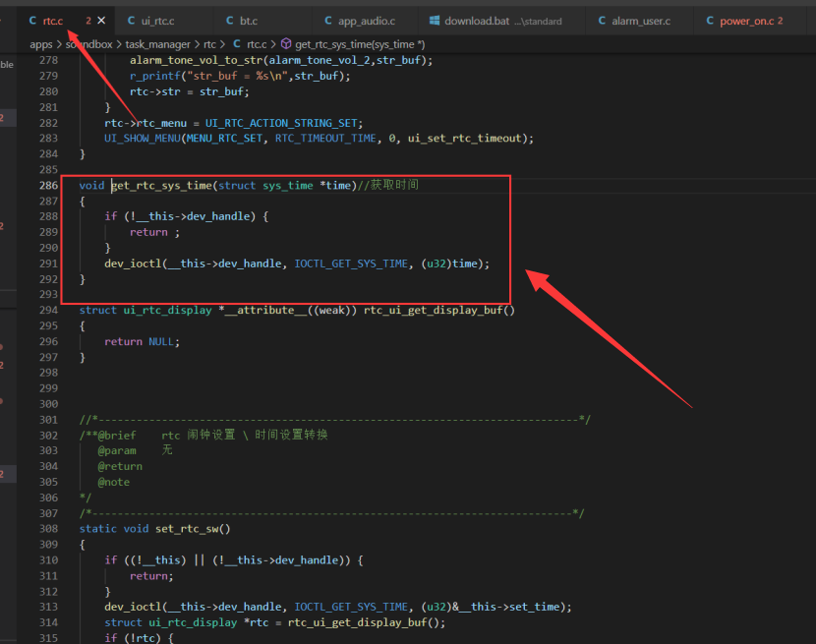Click the @note tag on line 305
This screenshot has width=816, height=644.
[114, 482]
